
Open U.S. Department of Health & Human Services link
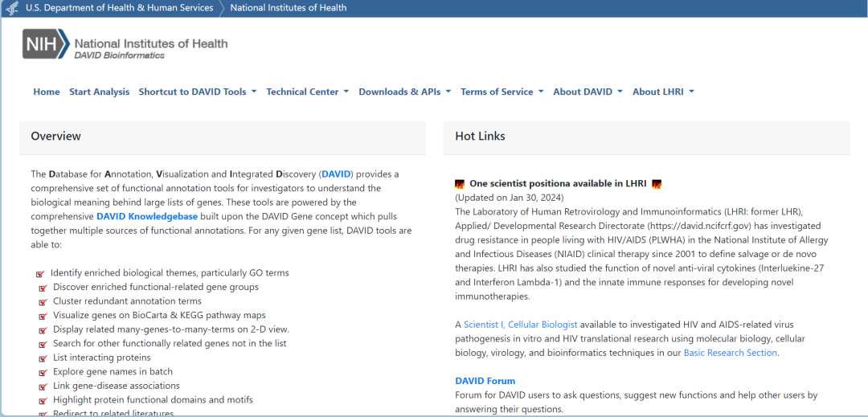tap(119, 8)
